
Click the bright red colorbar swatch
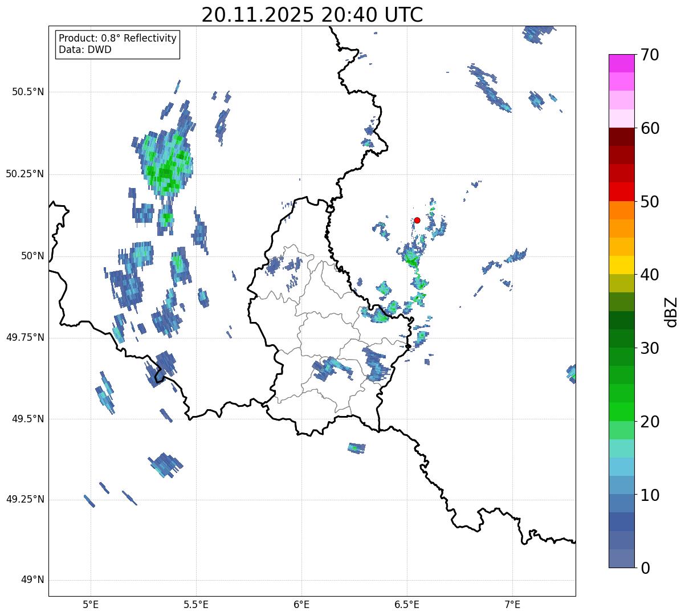(621, 191)
